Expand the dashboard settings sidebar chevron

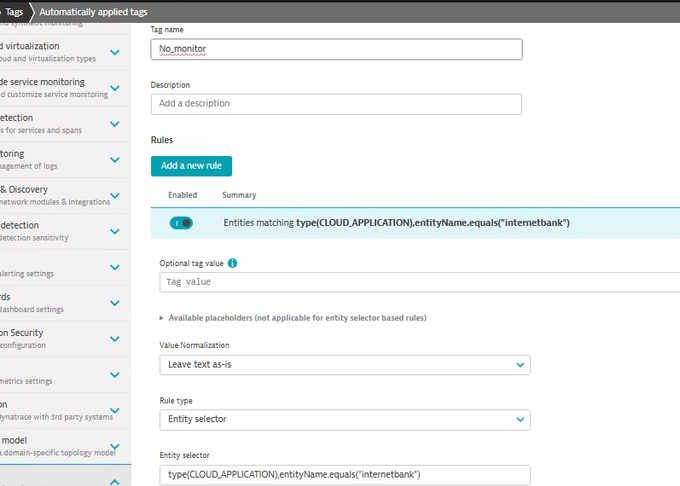pos(115,303)
